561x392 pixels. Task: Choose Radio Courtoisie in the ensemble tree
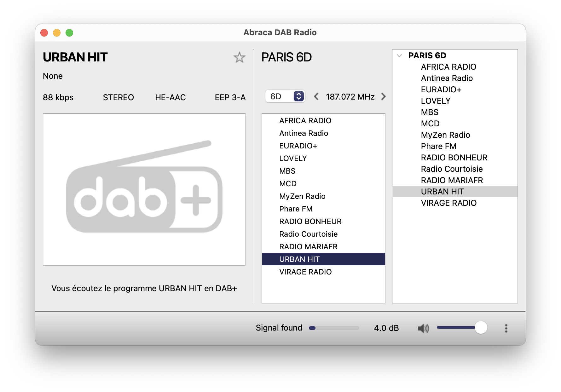click(x=455, y=169)
